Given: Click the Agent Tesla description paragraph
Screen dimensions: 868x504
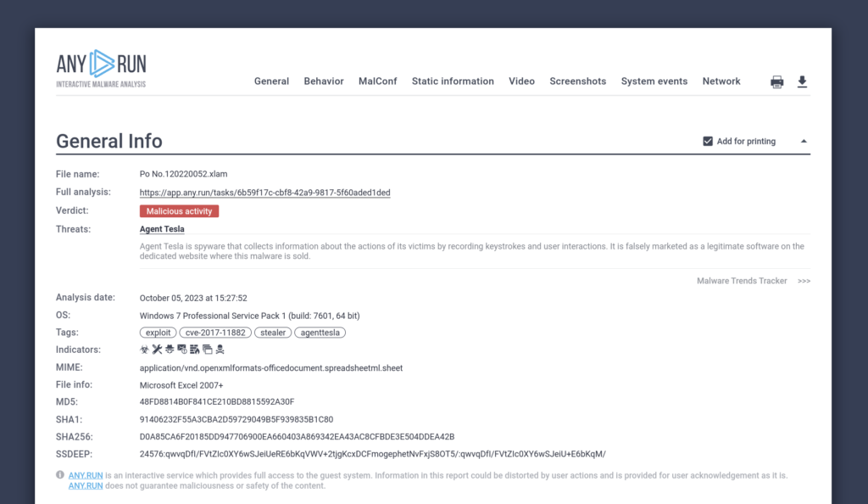Looking at the screenshot, I should click(x=471, y=251).
